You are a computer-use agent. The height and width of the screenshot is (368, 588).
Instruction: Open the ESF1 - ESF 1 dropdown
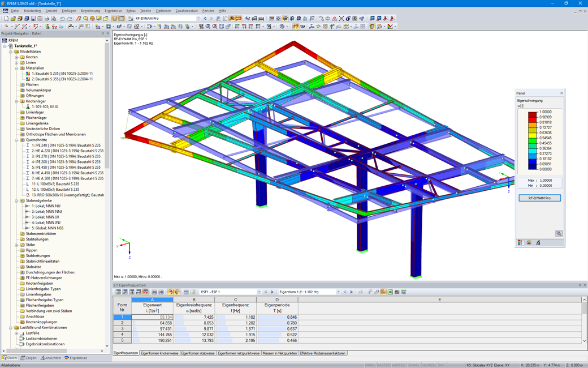258,292
